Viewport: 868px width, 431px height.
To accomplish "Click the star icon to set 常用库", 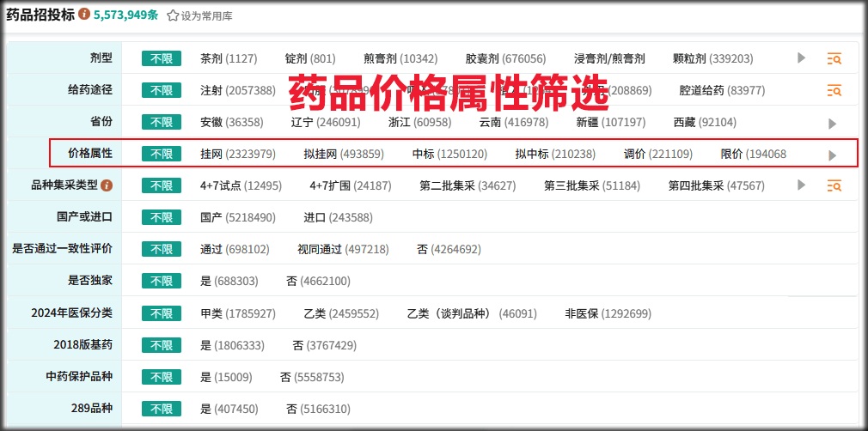I will click(x=173, y=15).
